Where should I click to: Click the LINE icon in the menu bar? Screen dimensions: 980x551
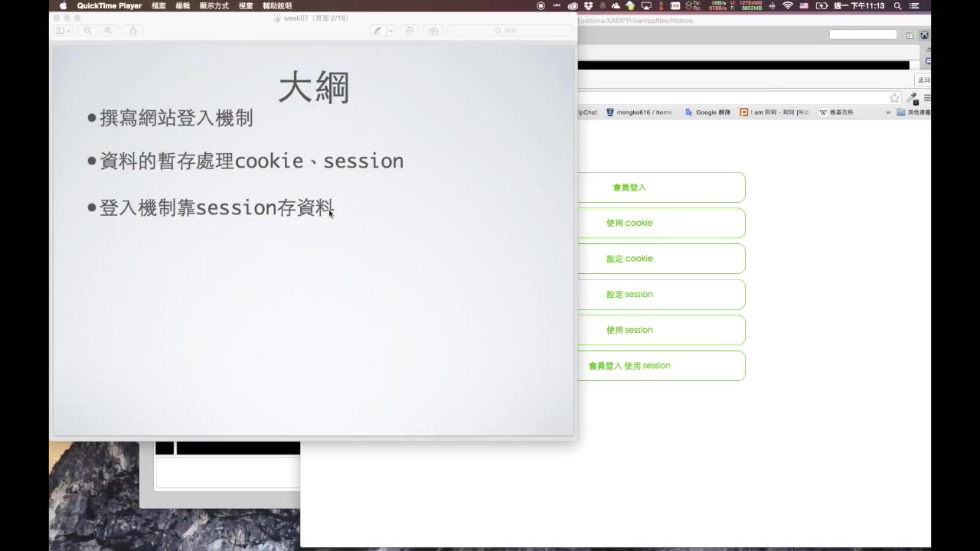click(x=557, y=5)
